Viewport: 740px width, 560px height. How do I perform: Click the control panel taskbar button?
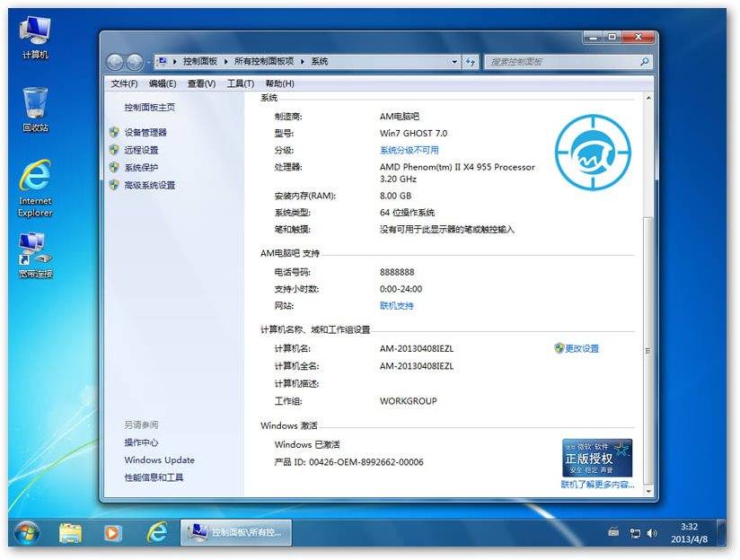coord(235,533)
